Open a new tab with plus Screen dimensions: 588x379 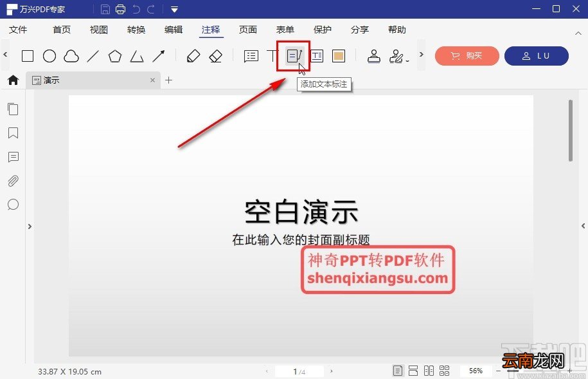tap(169, 80)
